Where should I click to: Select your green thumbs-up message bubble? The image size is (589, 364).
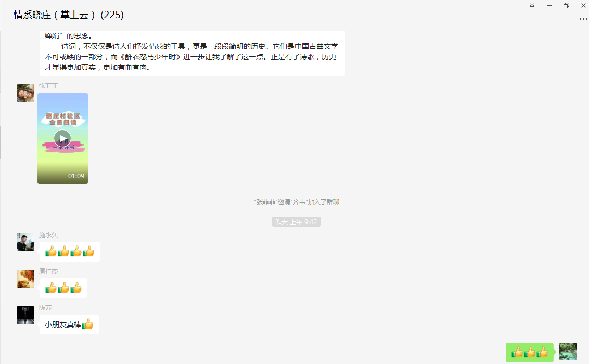[x=529, y=353]
